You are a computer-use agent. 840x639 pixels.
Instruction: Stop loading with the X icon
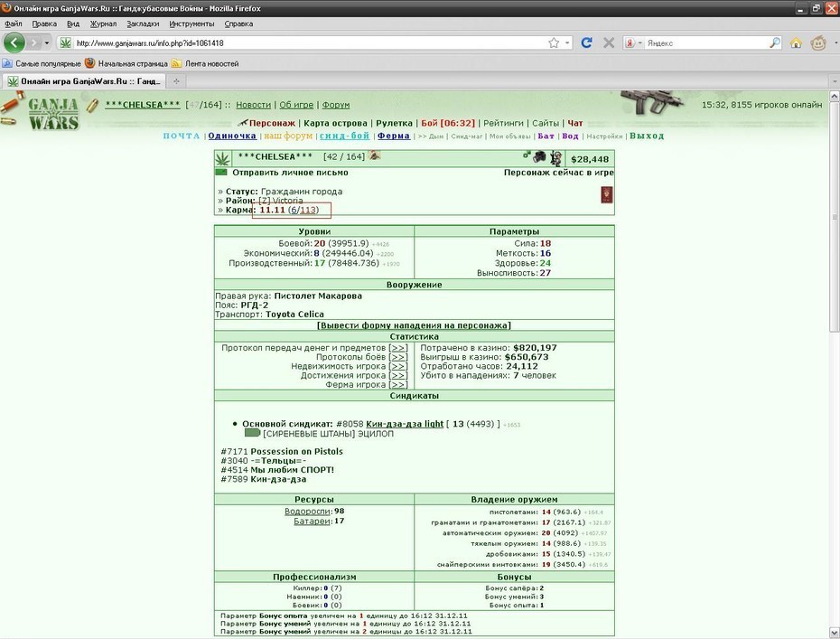coord(609,42)
